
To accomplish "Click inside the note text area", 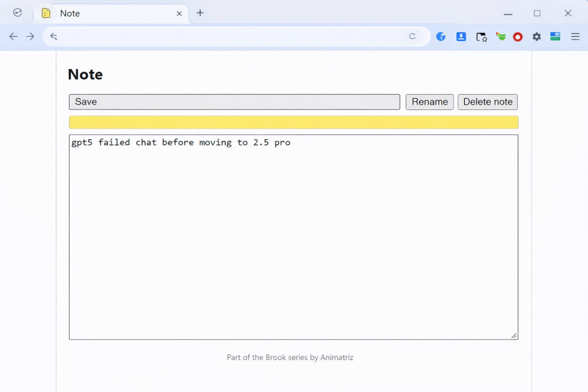I will pos(293,237).
